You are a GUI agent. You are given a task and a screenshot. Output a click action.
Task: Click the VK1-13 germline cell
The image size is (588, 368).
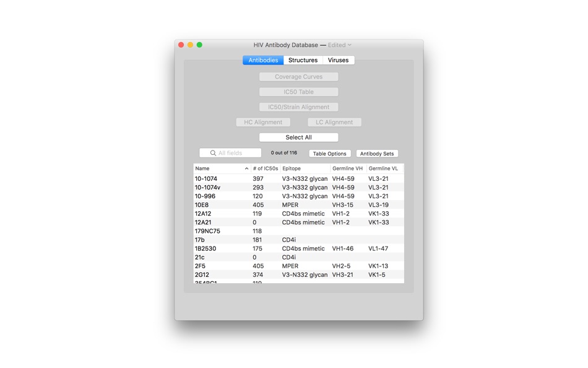(378, 266)
